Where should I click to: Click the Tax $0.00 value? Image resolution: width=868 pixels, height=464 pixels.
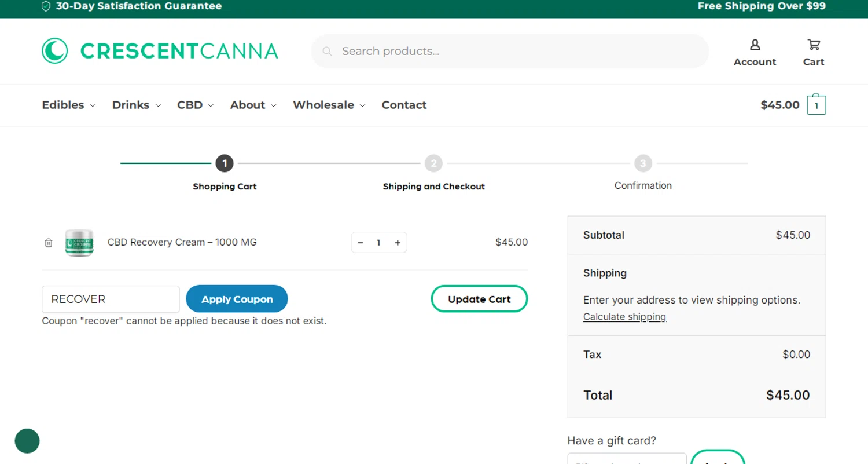coord(796,355)
